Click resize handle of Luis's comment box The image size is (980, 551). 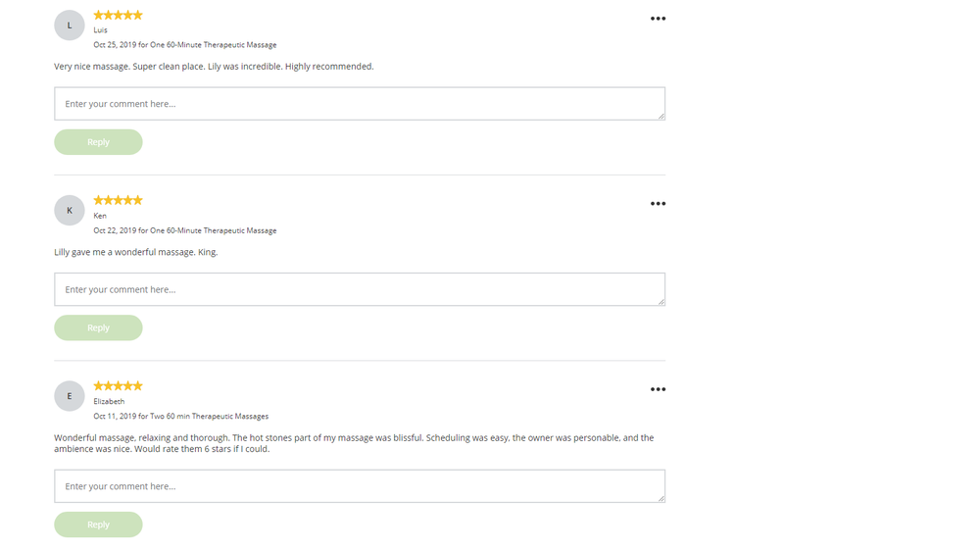coord(661,117)
